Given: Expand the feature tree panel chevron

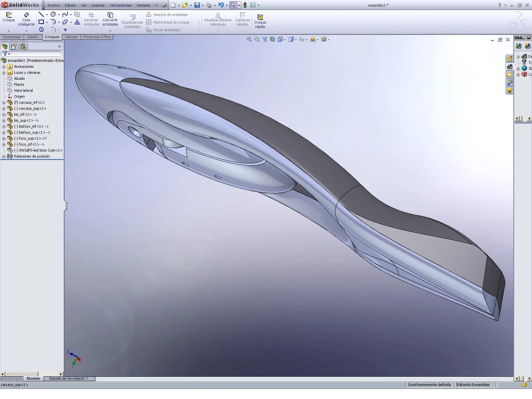Looking at the screenshot, I should [60, 47].
